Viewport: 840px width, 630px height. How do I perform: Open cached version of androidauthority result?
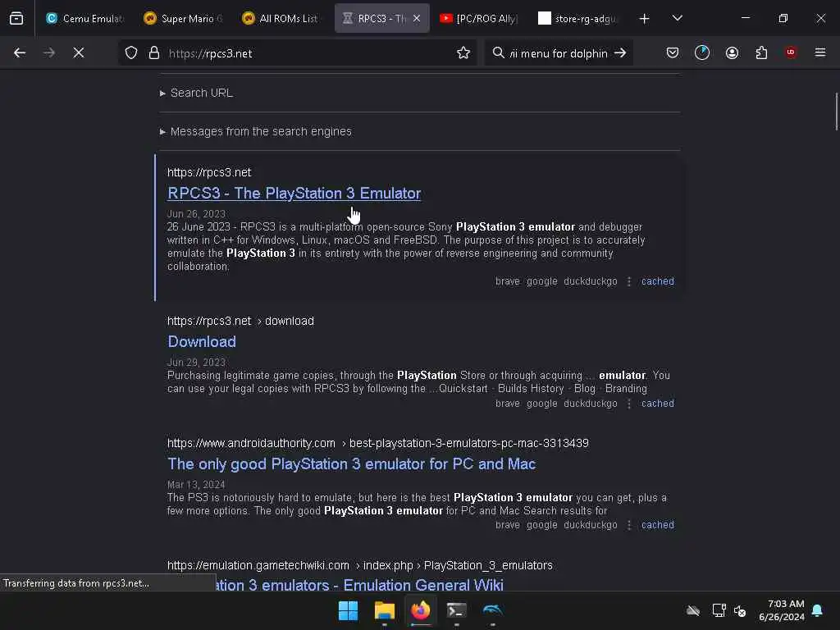[657, 525]
